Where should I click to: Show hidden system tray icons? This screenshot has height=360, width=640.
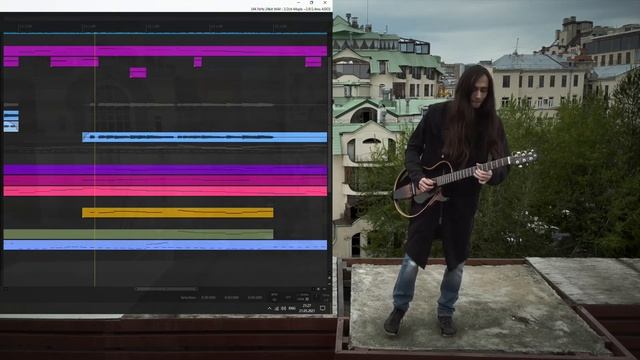click(x=269, y=309)
